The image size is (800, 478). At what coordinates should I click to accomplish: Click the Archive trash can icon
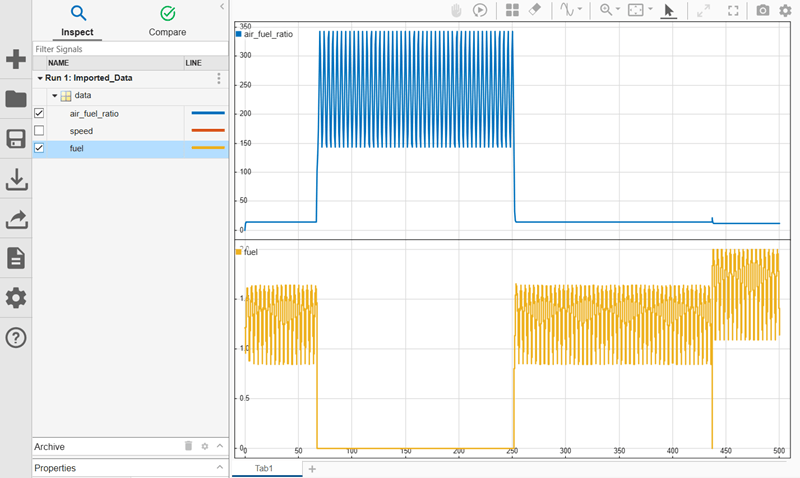188,446
